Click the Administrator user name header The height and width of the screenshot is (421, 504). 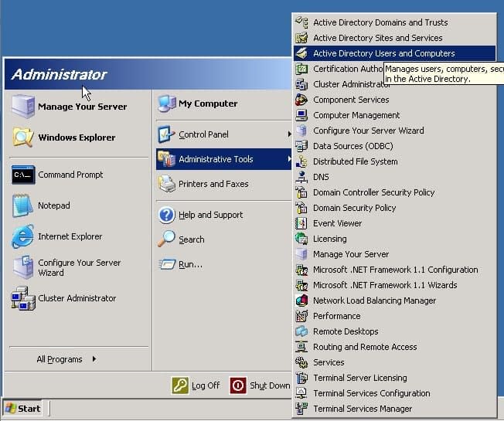60,74
